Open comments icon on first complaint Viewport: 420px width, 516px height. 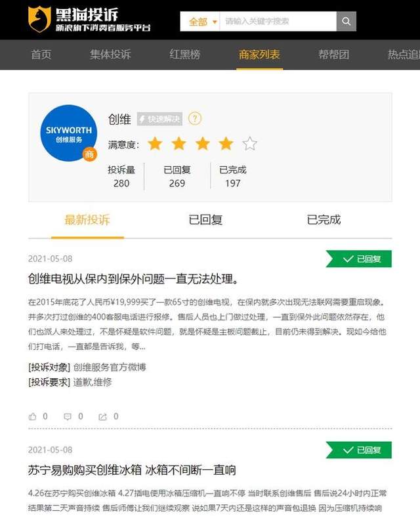coord(68,417)
